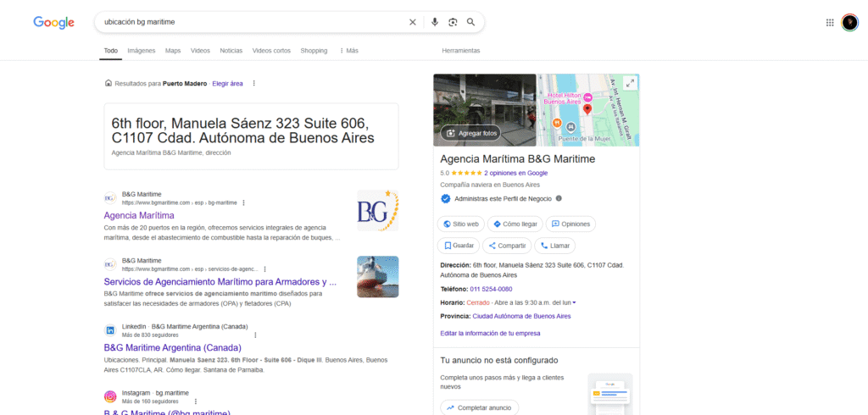Open the Google apps grid
Screen dimensions: 868x415
(830, 22)
